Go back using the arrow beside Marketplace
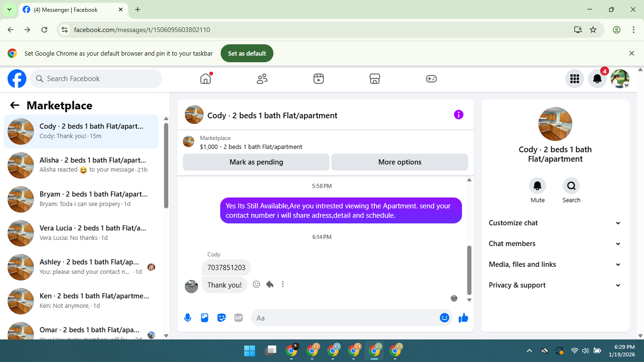This screenshot has width=644, height=362. click(x=15, y=106)
